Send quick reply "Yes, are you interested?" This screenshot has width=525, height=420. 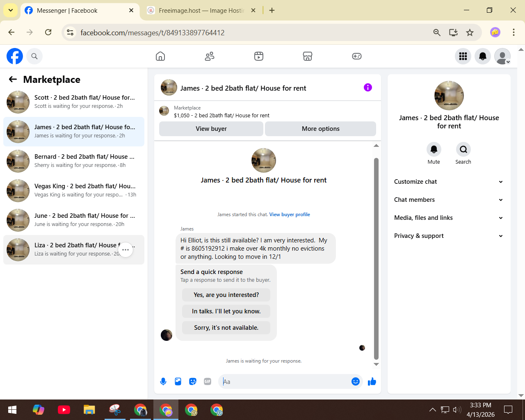pyautogui.click(x=226, y=295)
